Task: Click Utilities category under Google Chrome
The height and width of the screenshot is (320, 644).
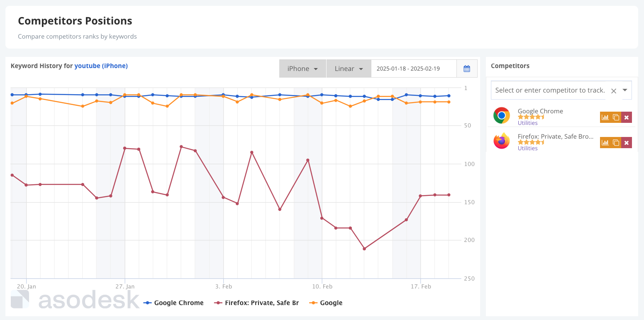Action: [527, 123]
